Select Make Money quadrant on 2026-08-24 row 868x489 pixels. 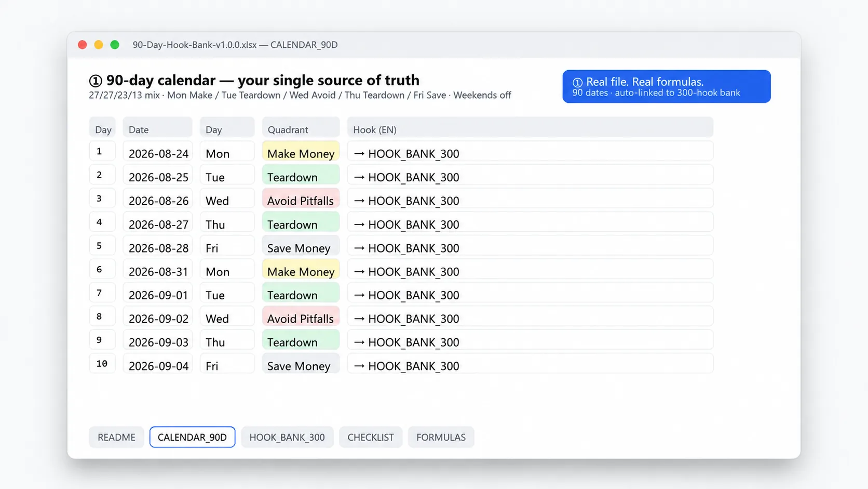click(x=301, y=152)
